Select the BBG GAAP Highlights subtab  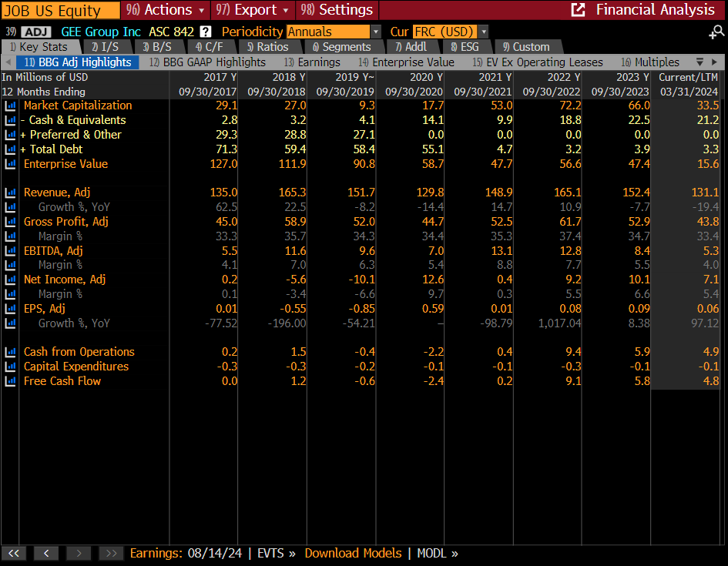point(207,62)
